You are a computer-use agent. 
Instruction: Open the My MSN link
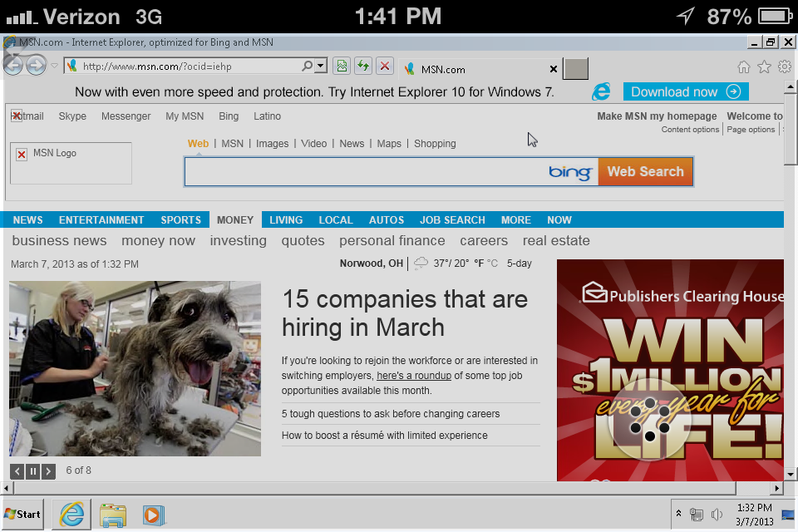click(x=185, y=116)
